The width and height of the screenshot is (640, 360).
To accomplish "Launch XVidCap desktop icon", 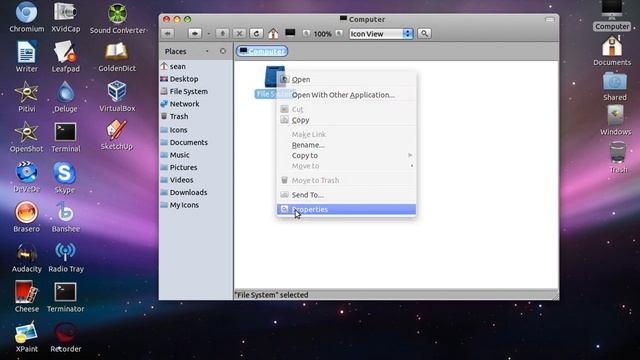I will (65, 17).
